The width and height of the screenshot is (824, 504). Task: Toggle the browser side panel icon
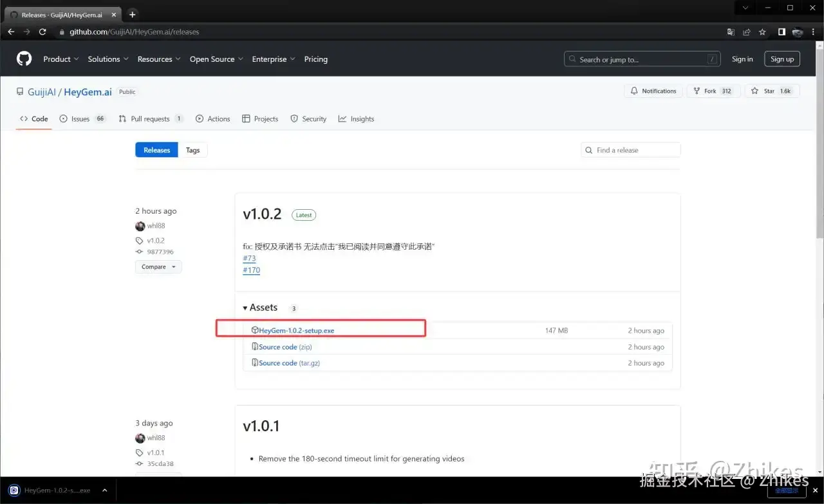click(x=782, y=32)
